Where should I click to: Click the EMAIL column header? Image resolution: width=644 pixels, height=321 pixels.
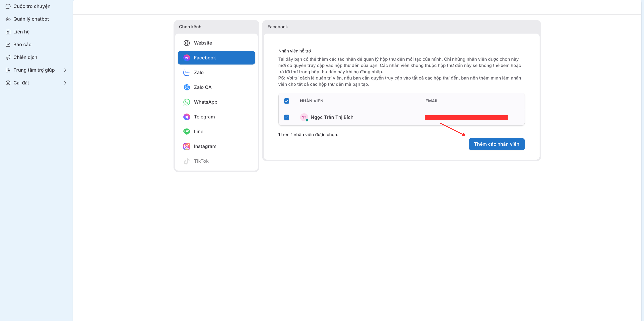pyautogui.click(x=432, y=101)
